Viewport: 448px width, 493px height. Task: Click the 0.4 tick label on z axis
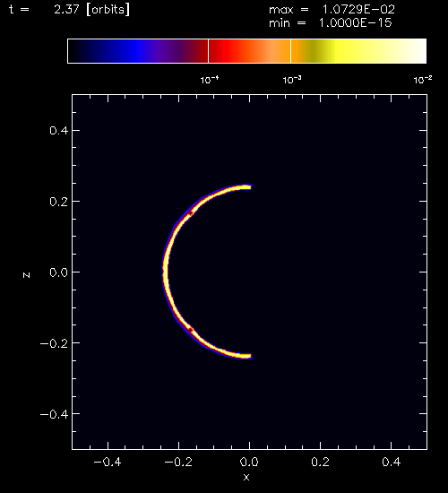(58, 130)
